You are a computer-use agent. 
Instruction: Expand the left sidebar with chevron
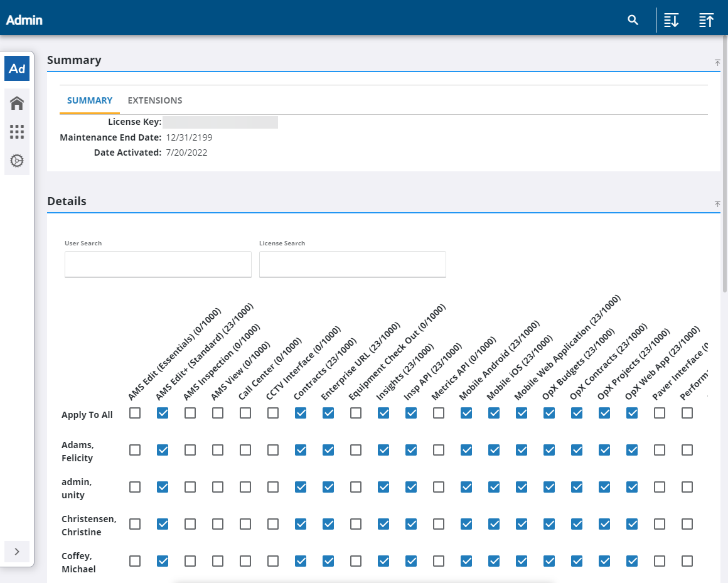17,552
